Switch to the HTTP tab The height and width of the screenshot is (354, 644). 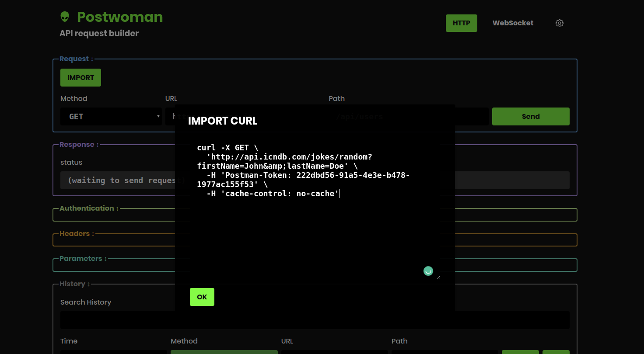[462, 23]
